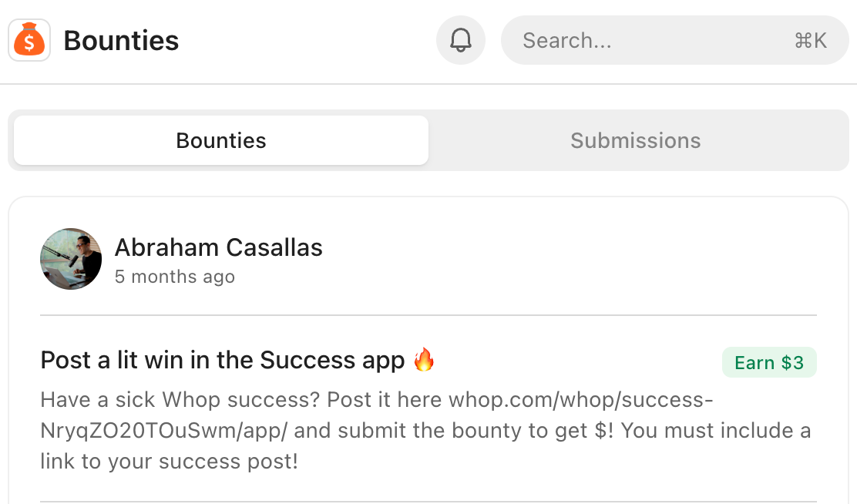Click the "Search..." placeholder text
The width and height of the screenshot is (857, 504).
coord(566,41)
